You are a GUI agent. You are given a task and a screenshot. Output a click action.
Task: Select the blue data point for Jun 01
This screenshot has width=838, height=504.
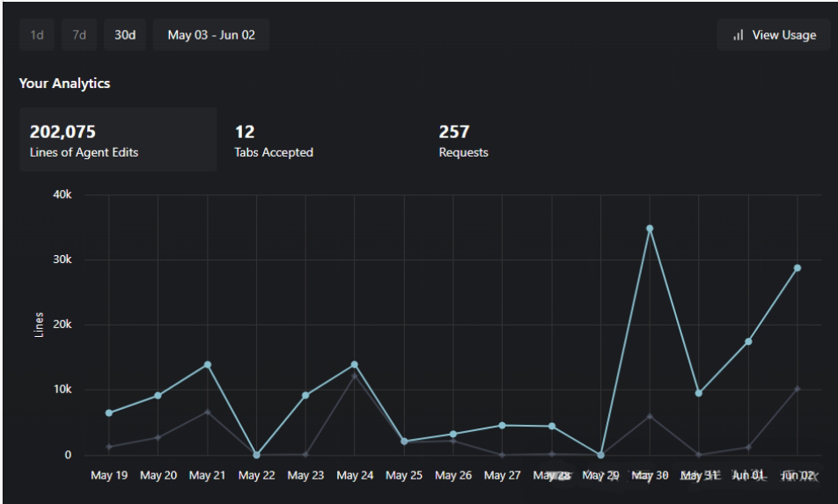coord(748,341)
